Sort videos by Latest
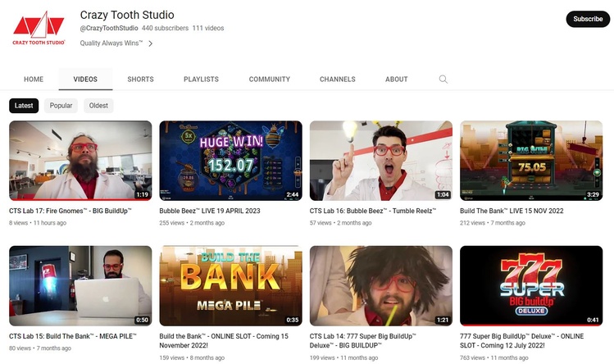This screenshot has height=364, width=614. (24, 106)
